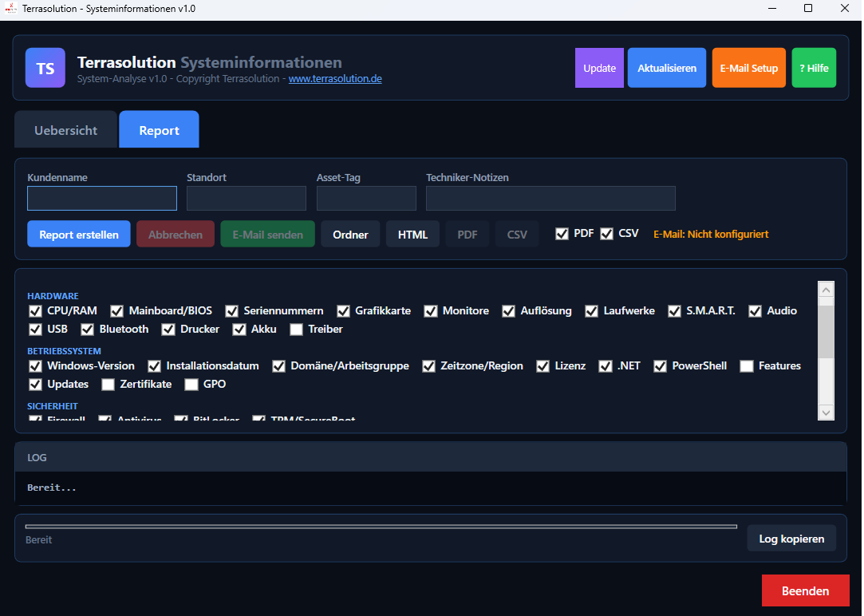Screen dimensions: 864x616
Task: Focus the Kundenname input field
Action: click(x=102, y=198)
